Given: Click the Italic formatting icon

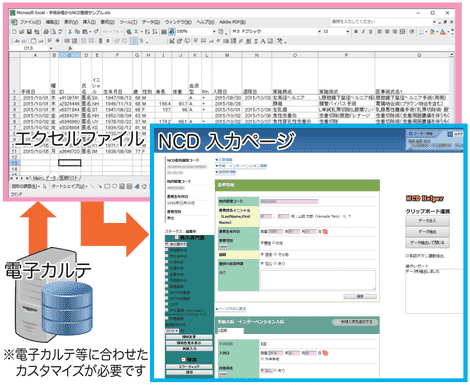Looking at the screenshot, I should click(363, 32).
